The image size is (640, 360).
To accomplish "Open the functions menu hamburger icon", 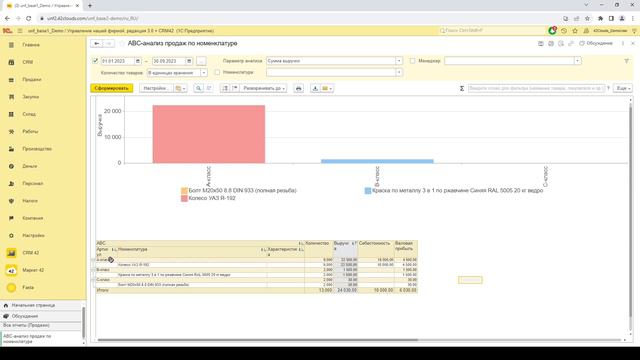I will [20, 31].
